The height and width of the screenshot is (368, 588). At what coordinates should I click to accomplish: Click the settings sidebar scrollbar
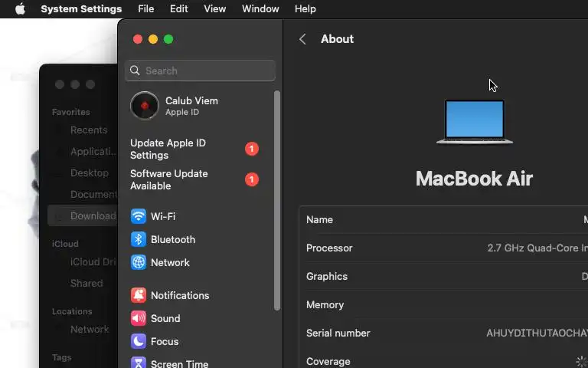coord(277,200)
